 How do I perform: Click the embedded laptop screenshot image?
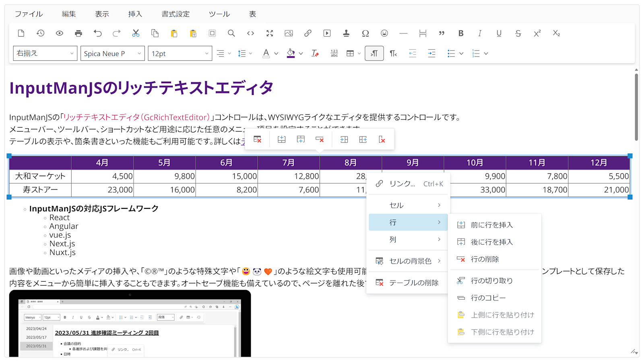pyautogui.click(x=130, y=323)
